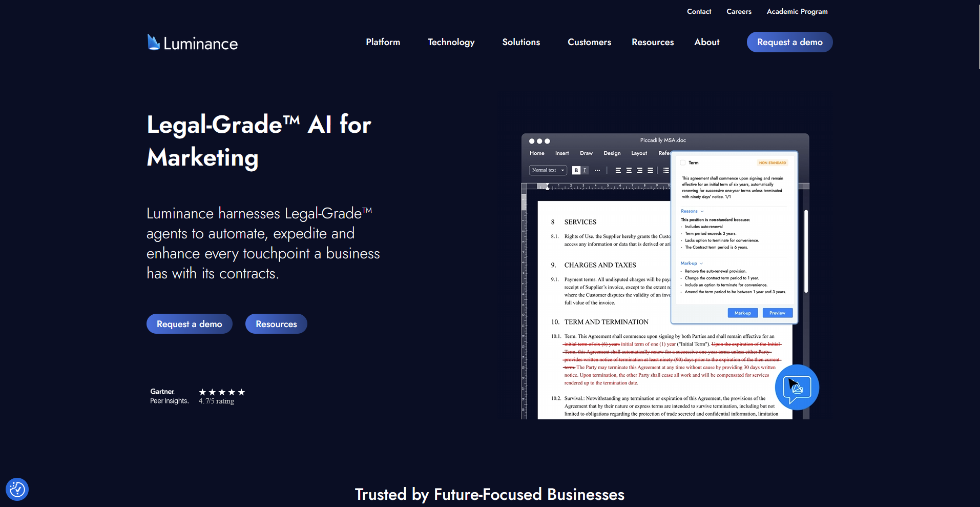Screen dimensions: 980x507
Task: Click the bulleted list icon
Action: tap(666, 170)
